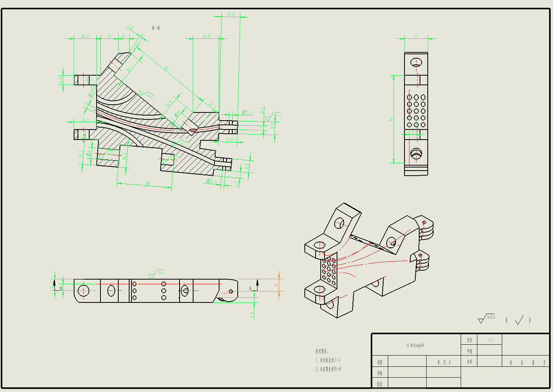Select the 18.9 dimension text
553x392 pixels.
tap(206, 36)
